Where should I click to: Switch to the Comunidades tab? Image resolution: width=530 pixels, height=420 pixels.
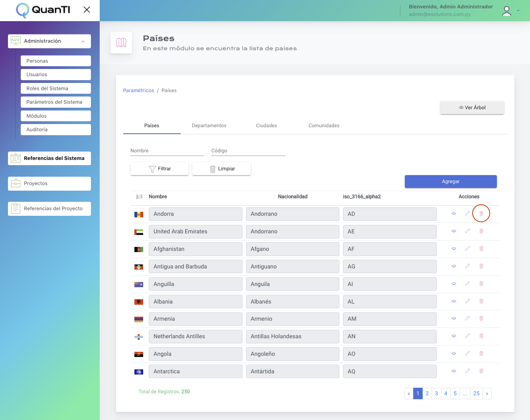(x=324, y=126)
